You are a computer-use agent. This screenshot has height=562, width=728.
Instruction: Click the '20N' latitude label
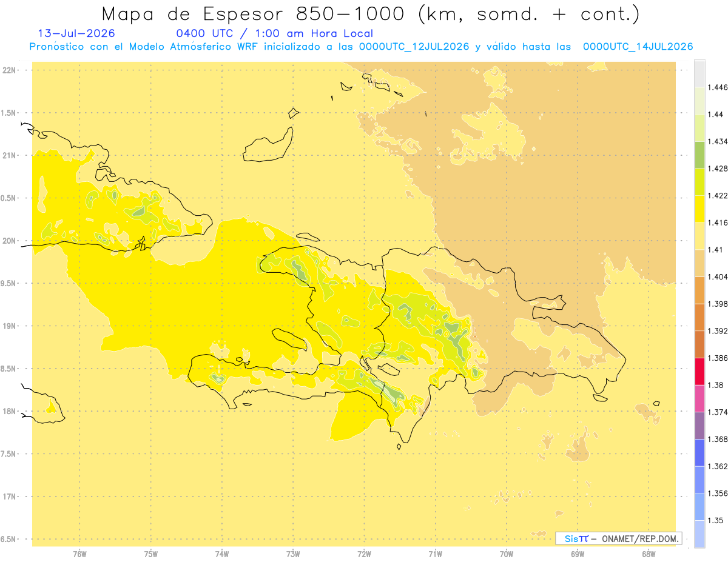click(10, 241)
